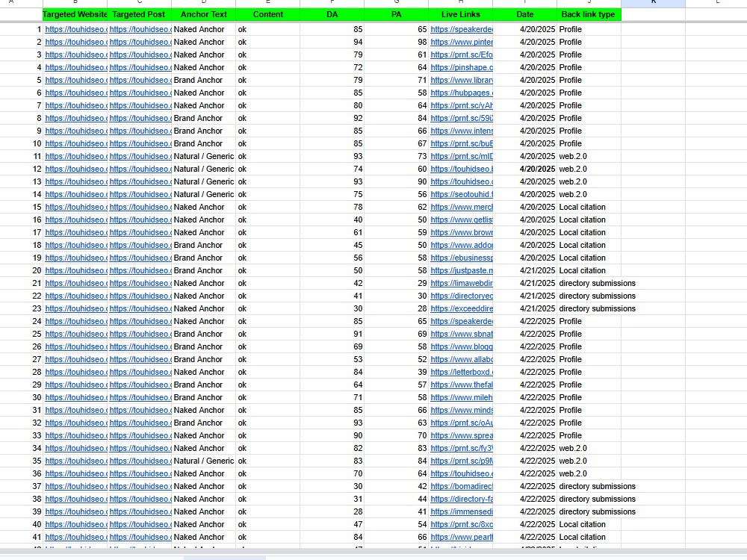
Task: Select the PA header cell
Action: click(397, 14)
